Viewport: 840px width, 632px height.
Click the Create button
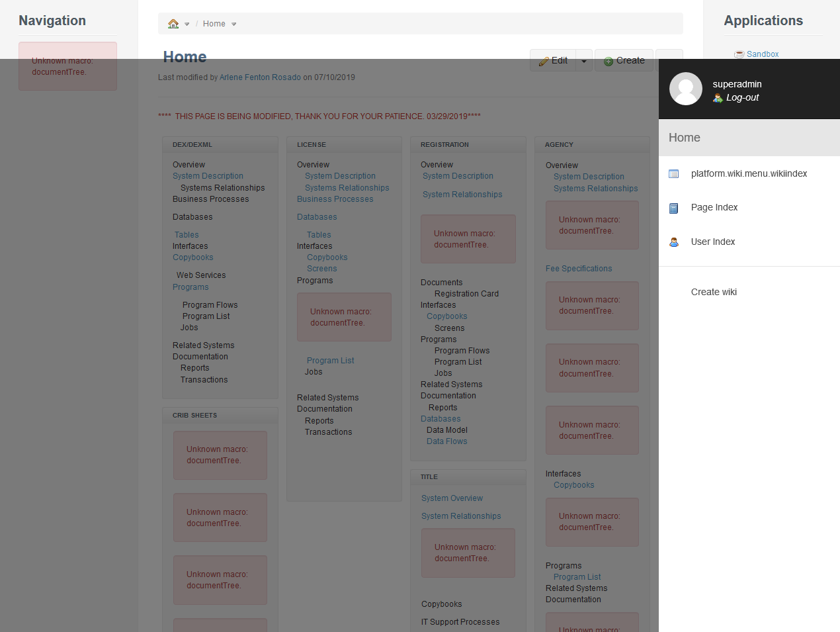[x=624, y=60]
